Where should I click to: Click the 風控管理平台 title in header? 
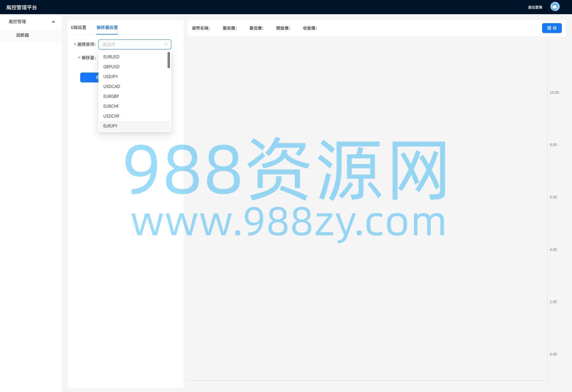click(22, 7)
